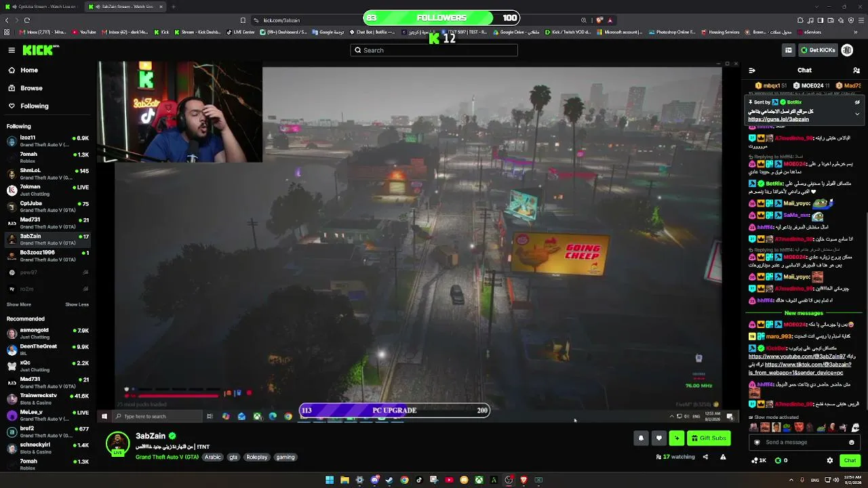Open the Following page in the sidebar
Viewport: 868px width, 488px height.
click(x=34, y=106)
